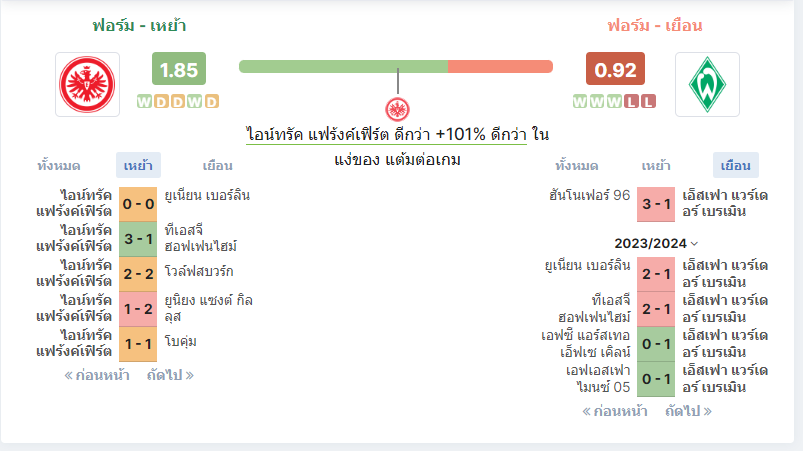Screen dimensions: 803x451
Task: Click green portion of comparison bar
Action: tap(343, 67)
